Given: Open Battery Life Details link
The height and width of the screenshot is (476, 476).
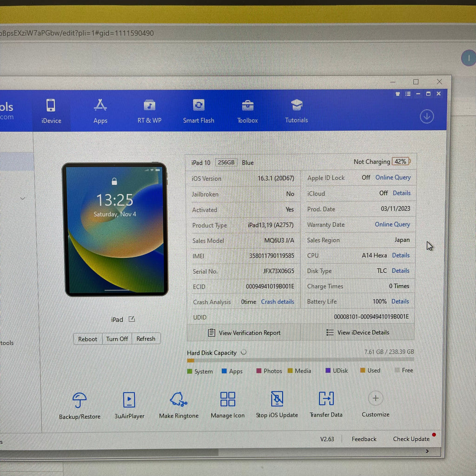Looking at the screenshot, I should pos(400,301).
